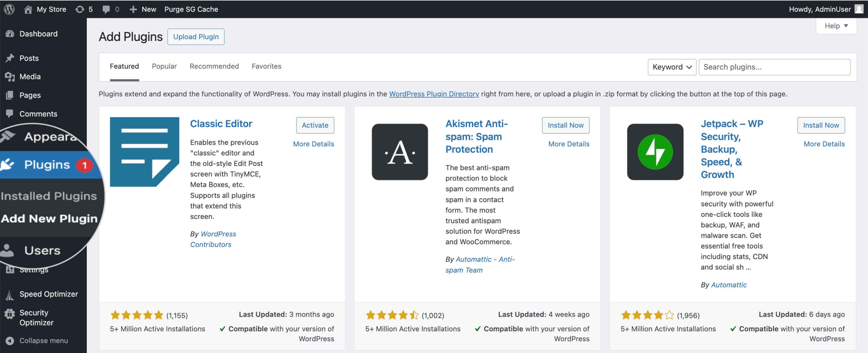
Task: Install the Akismet Anti-spam plugin
Action: (x=566, y=125)
